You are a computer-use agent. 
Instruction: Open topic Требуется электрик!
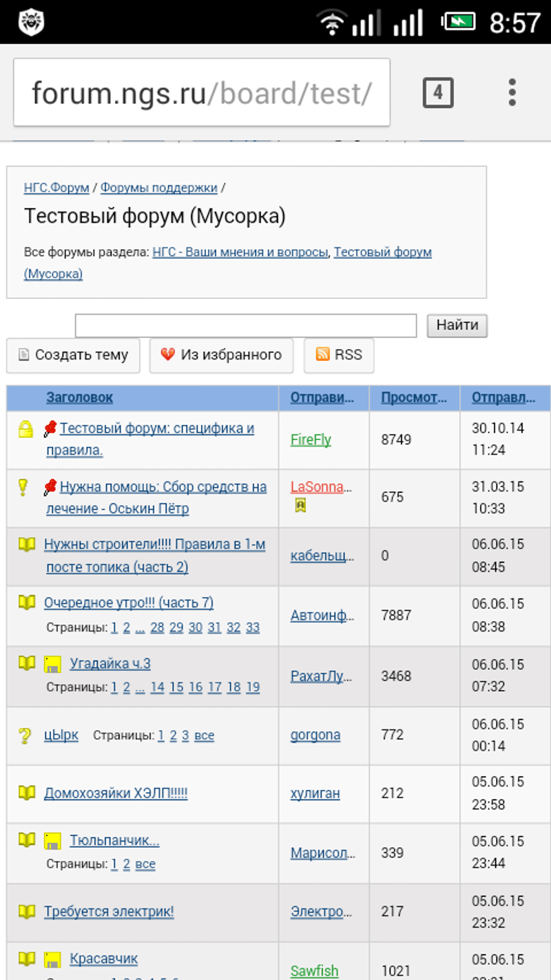(109, 912)
